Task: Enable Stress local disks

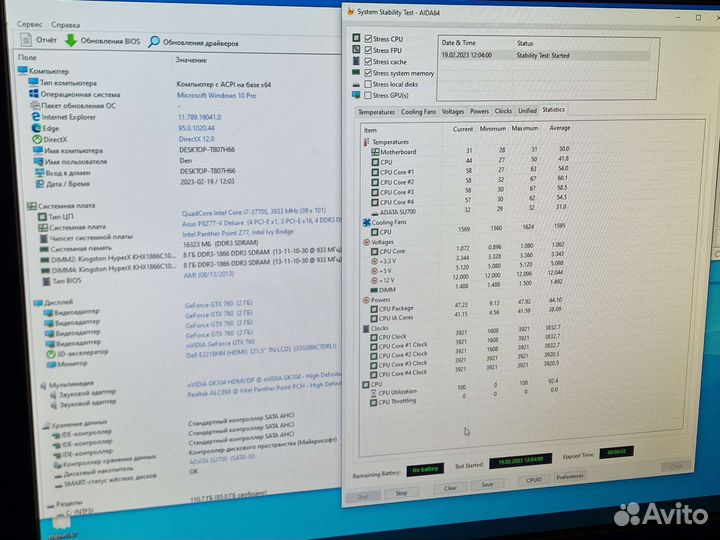Action: (x=368, y=84)
